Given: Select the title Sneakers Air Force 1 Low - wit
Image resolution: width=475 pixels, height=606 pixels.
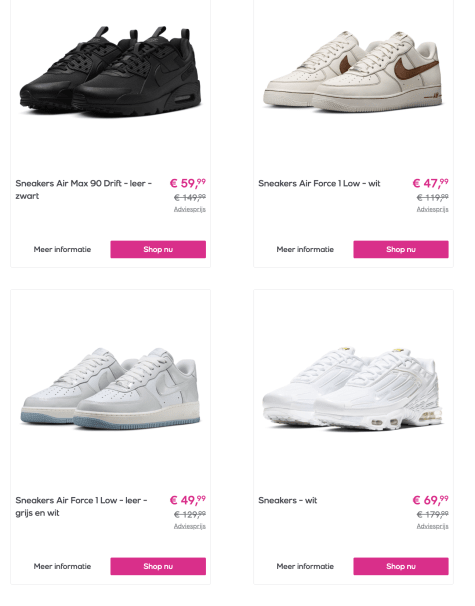Looking at the screenshot, I should point(319,183).
